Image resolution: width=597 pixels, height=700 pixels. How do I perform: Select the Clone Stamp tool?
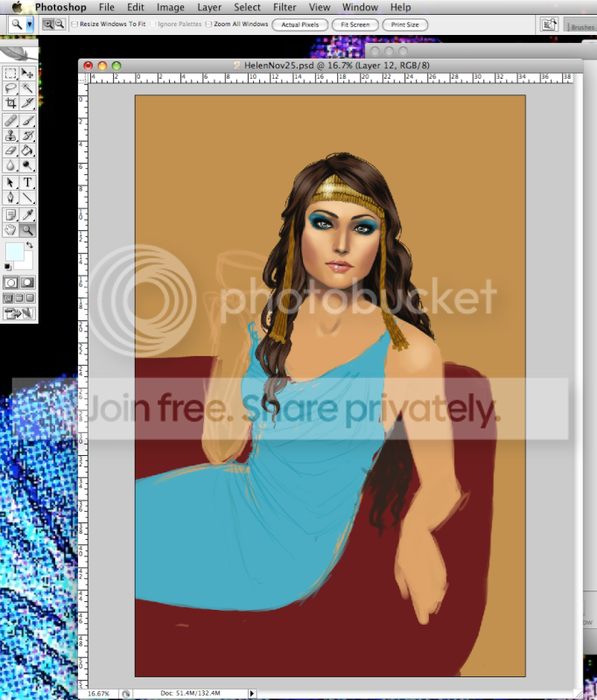click(11, 136)
